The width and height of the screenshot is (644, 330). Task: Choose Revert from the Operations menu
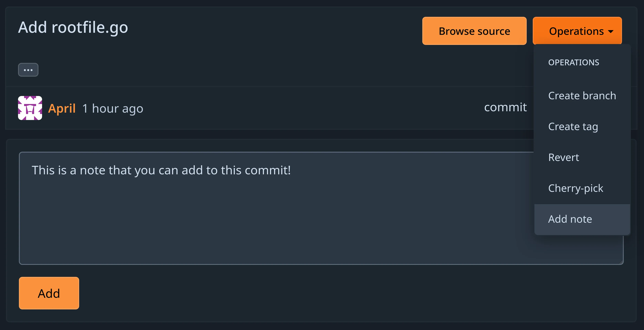tap(563, 157)
